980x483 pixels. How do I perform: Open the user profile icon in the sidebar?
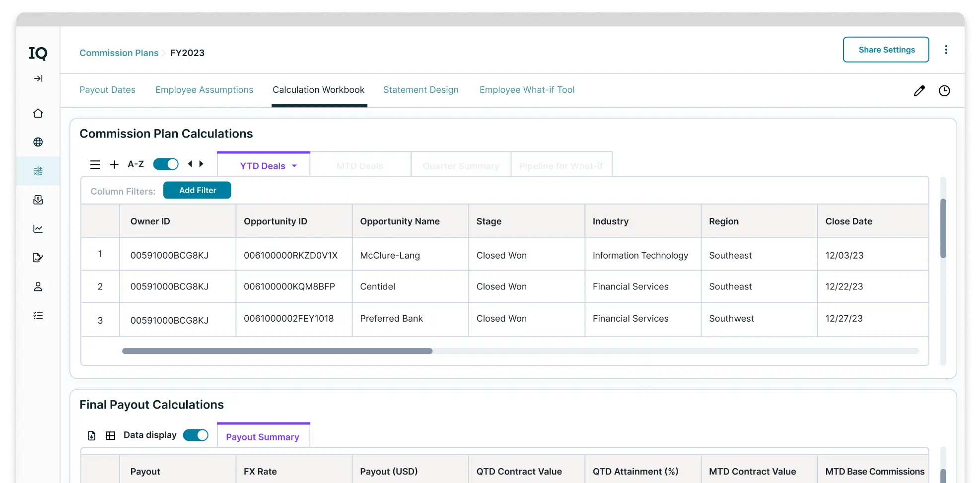coord(38,286)
